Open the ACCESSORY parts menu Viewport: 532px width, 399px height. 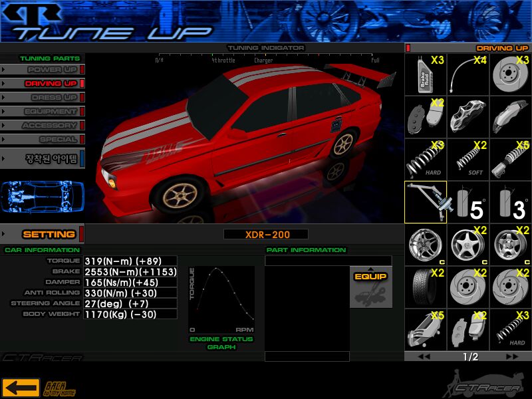coord(50,126)
